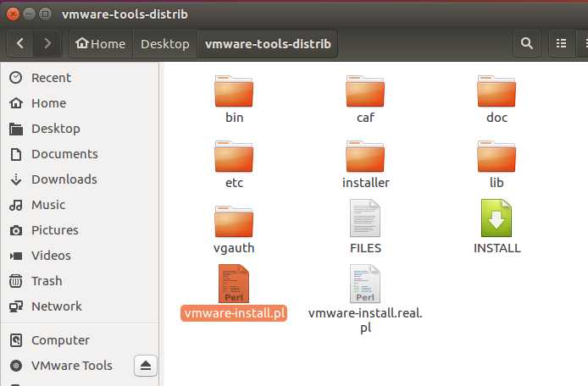Click the vmware-install.real.pl file name label
The image size is (588, 386).
[365, 321]
